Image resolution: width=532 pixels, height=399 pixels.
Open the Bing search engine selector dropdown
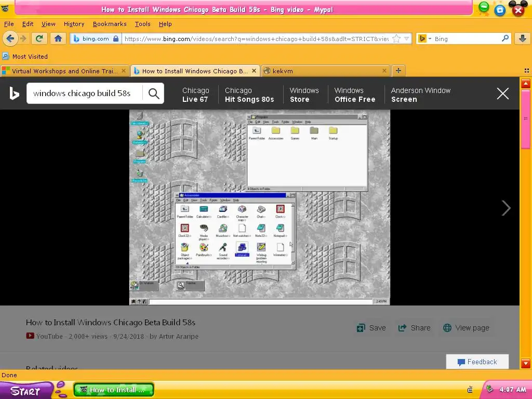pos(424,38)
